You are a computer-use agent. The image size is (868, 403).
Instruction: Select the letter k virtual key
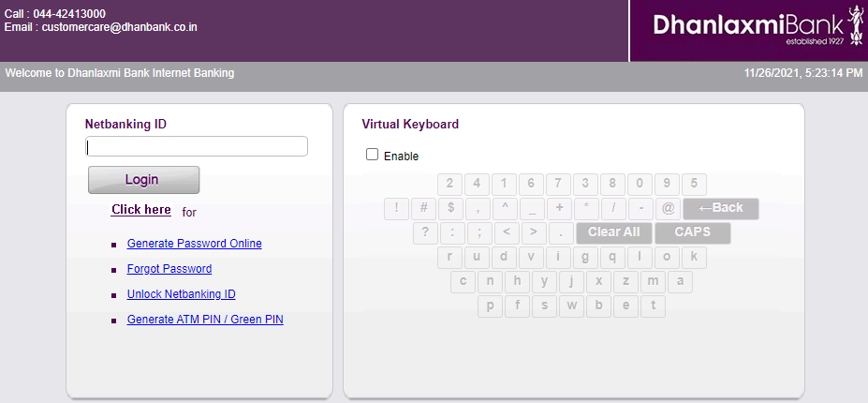[x=694, y=258]
